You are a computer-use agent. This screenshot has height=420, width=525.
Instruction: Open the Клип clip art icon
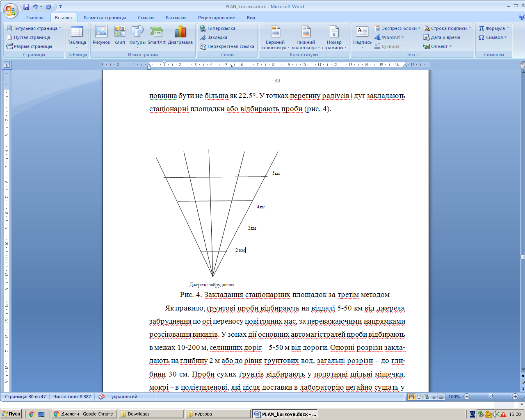click(120, 35)
